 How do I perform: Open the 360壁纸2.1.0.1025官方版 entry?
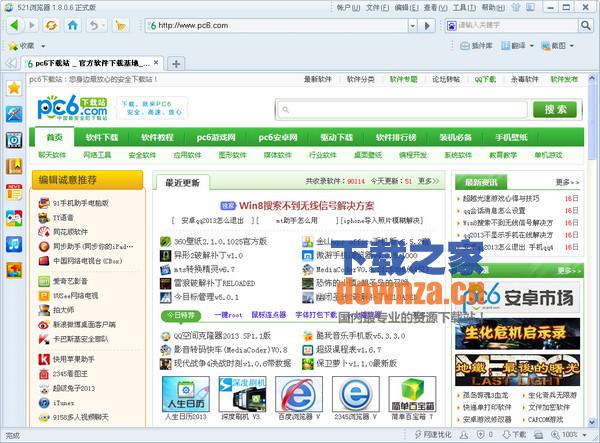[x=220, y=241]
